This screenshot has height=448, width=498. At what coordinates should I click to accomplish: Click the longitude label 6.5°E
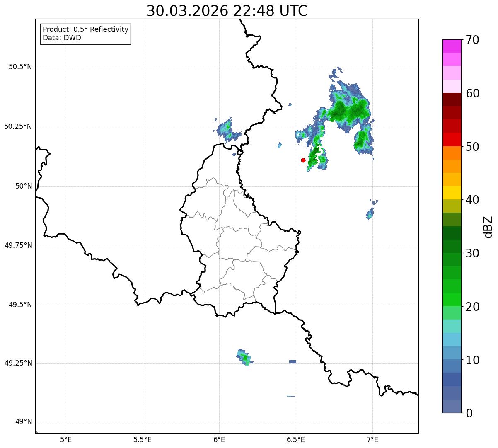pos(296,440)
